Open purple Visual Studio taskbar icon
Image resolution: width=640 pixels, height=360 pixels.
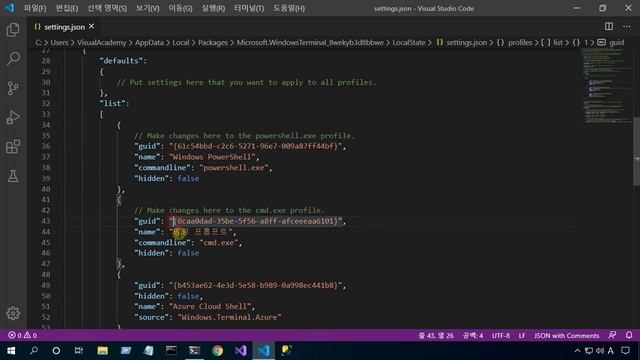[x=240, y=351]
